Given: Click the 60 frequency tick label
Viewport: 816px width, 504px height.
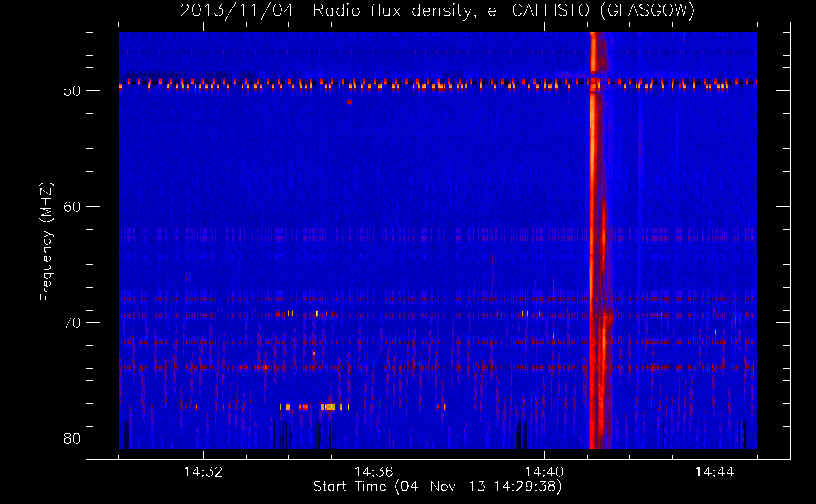Looking at the screenshot, I should tap(72, 207).
